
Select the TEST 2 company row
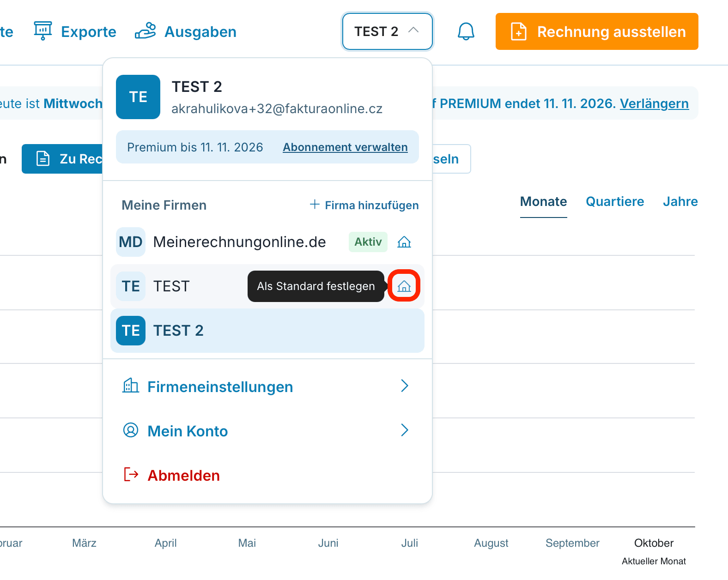(267, 331)
